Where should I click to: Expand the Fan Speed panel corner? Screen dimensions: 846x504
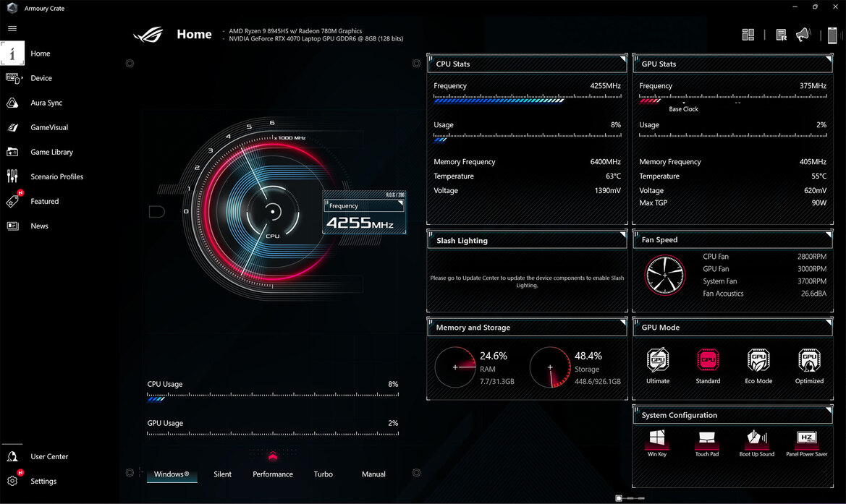coord(829,234)
